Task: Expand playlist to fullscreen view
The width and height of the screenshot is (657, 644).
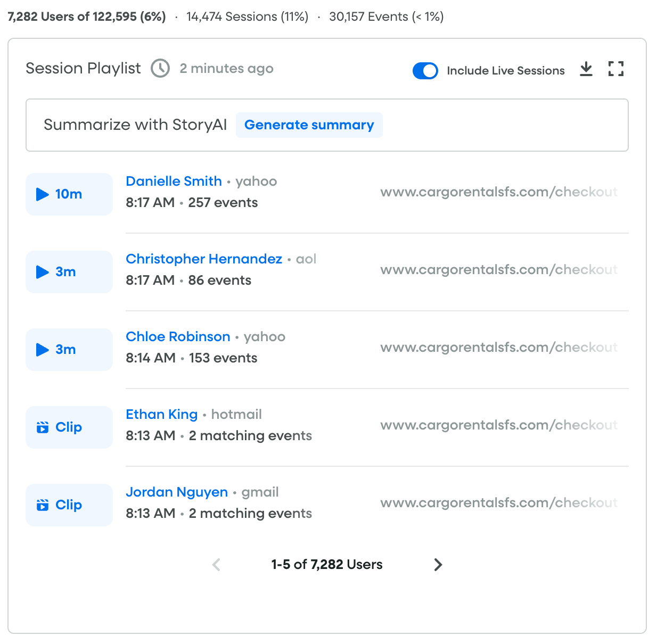Action: coord(615,69)
